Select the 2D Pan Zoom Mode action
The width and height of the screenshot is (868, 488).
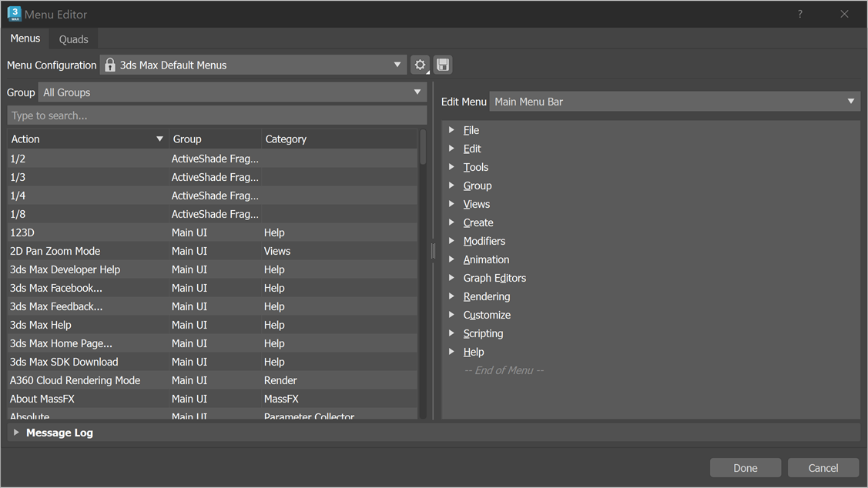(x=55, y=251)
